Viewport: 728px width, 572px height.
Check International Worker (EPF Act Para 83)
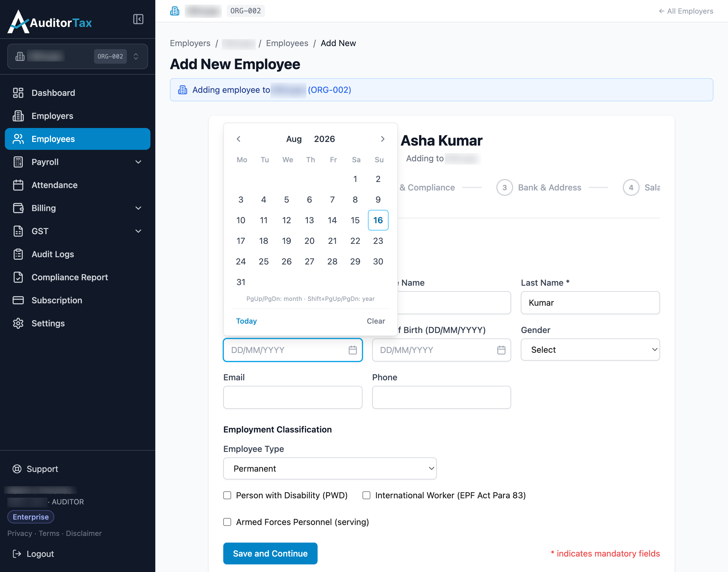coord(366,496)
